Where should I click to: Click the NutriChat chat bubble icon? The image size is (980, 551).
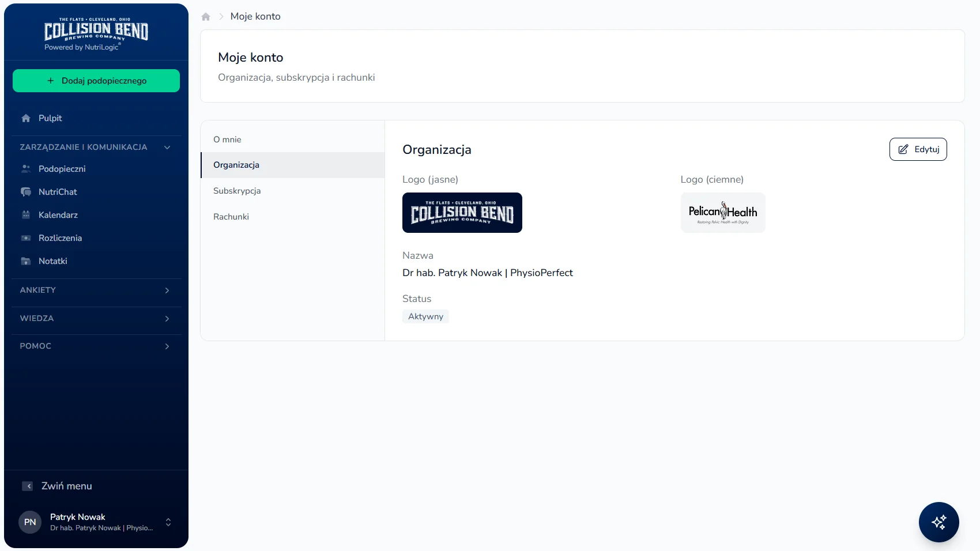click(x=26, y=192)
